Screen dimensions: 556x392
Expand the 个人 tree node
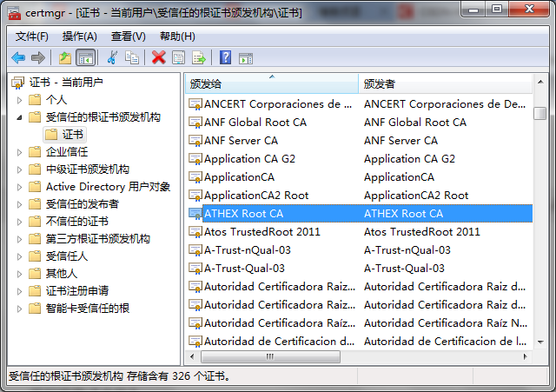click(x=19, y=100)
